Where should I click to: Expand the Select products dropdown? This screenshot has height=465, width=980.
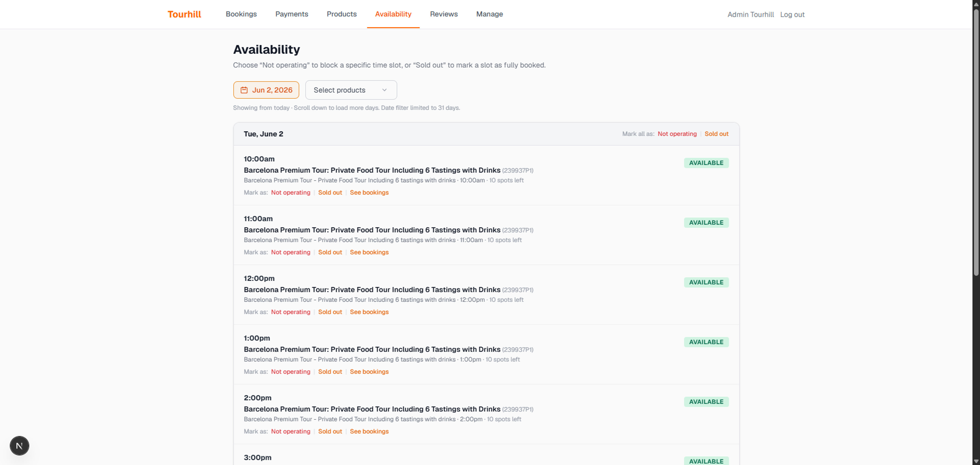coord(351,90)
